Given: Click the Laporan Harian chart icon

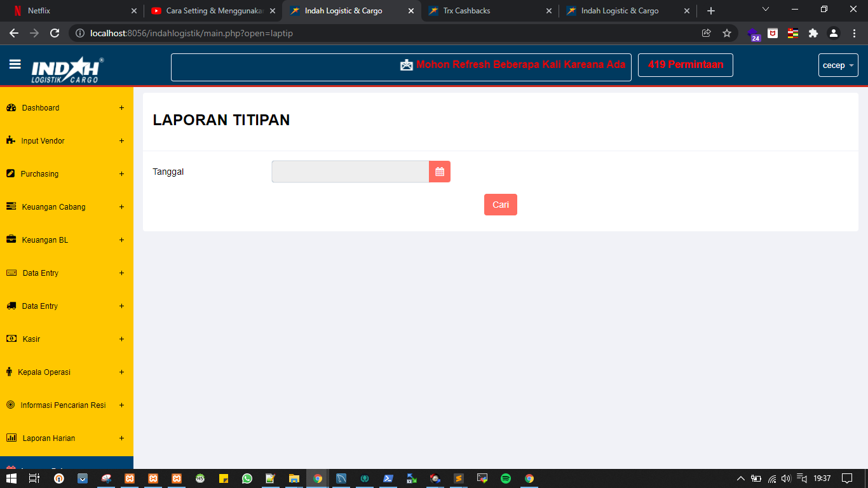Looking at the screenshot, I should [11, 438].
